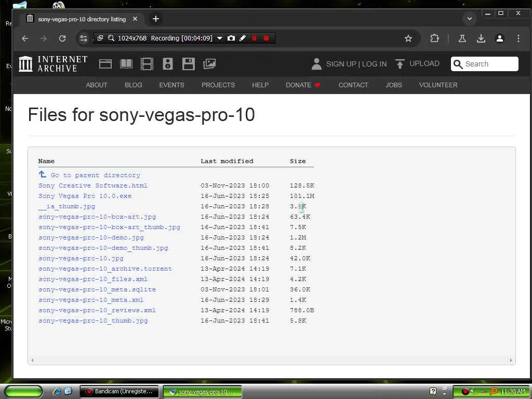Click the Upload arrow icon
Viewport: 532px width, 399px height.
point(400,64)
